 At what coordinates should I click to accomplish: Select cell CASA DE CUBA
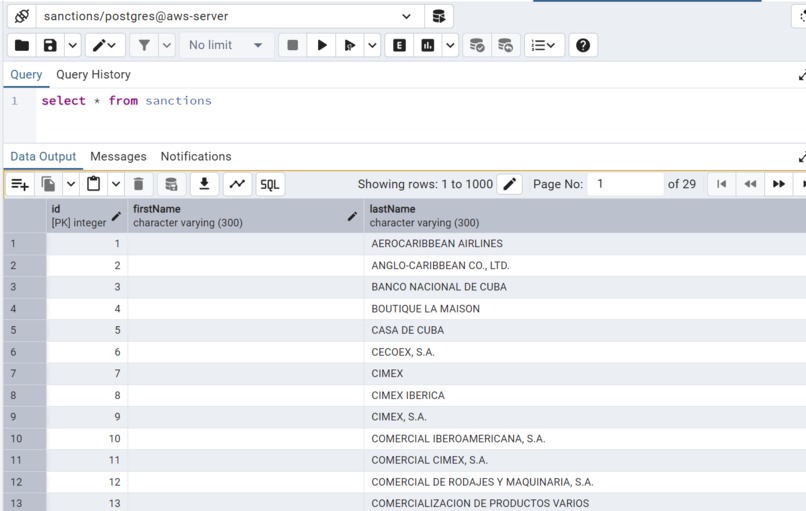coord(585,331)
